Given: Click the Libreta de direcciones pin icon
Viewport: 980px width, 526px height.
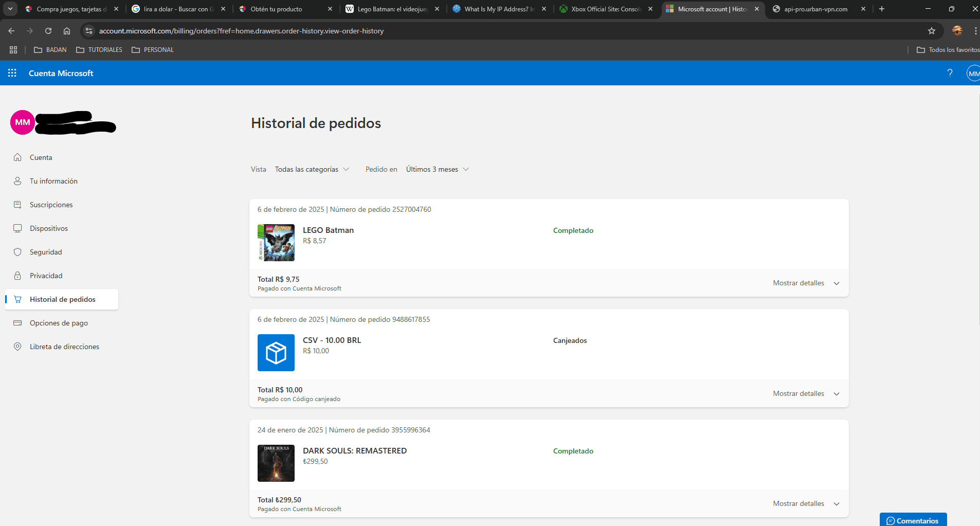Looking at the screenshot, I should [x=17, y=347].
